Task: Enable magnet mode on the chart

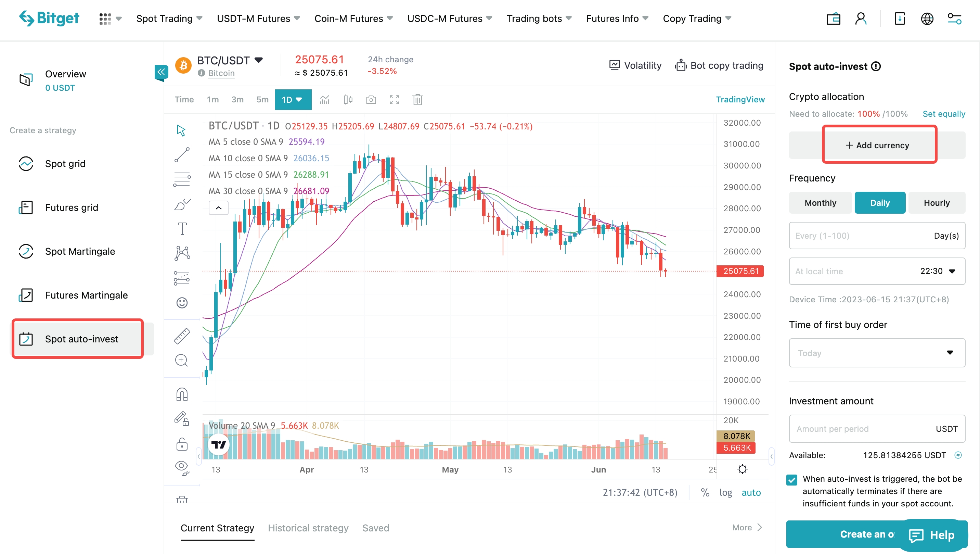Action: pos(182,394)
